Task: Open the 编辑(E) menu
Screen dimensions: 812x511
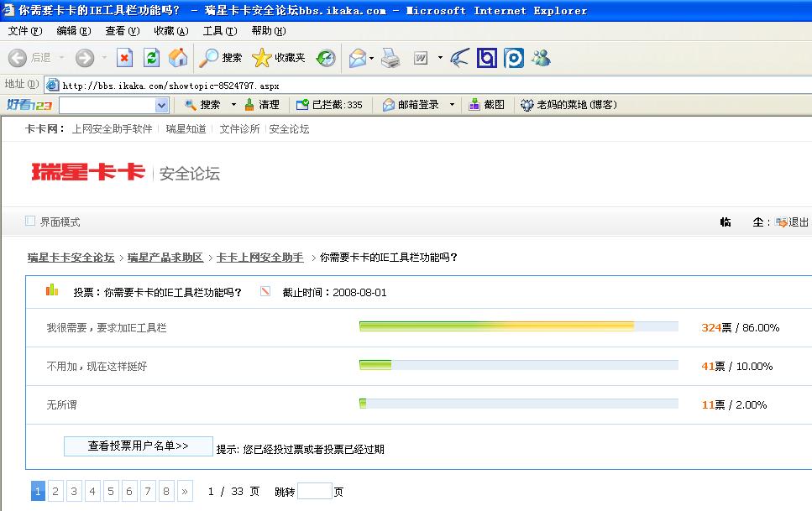Action: point(74,31)
